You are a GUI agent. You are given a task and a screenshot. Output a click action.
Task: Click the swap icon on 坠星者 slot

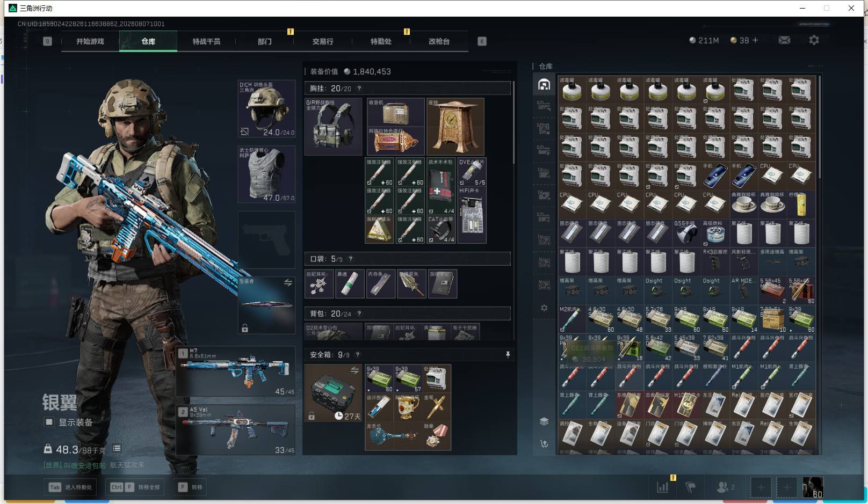click(288, 282)
